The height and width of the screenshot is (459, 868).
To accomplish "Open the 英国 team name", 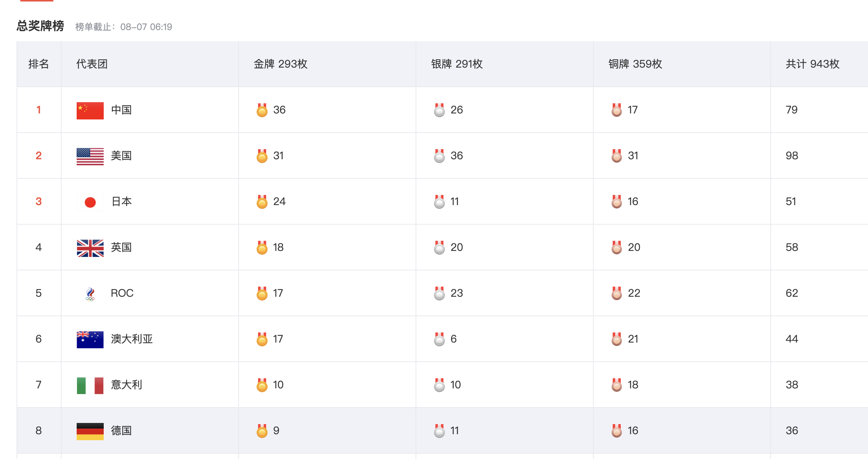I will tap(121, 248).
